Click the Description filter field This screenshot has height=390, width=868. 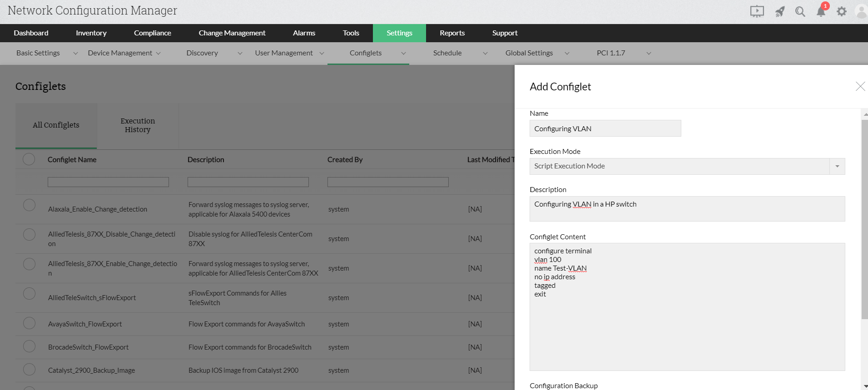point(248,182)
